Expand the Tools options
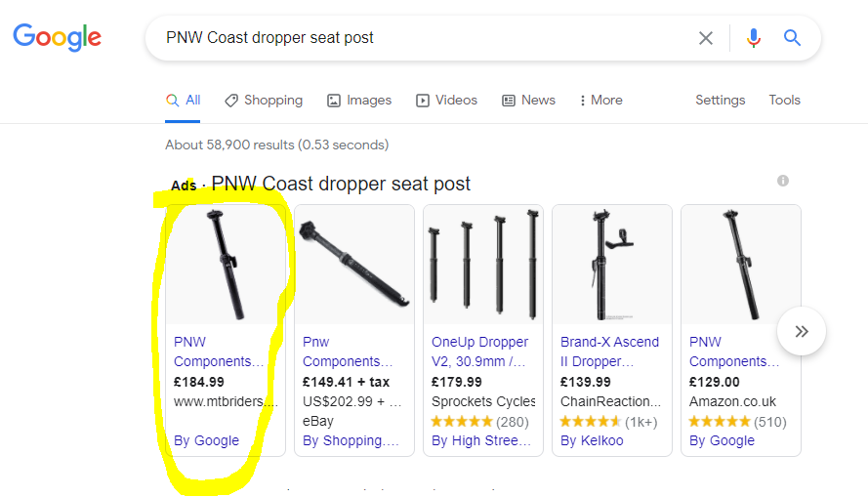The image size is (868, 497). pos(784,101)
